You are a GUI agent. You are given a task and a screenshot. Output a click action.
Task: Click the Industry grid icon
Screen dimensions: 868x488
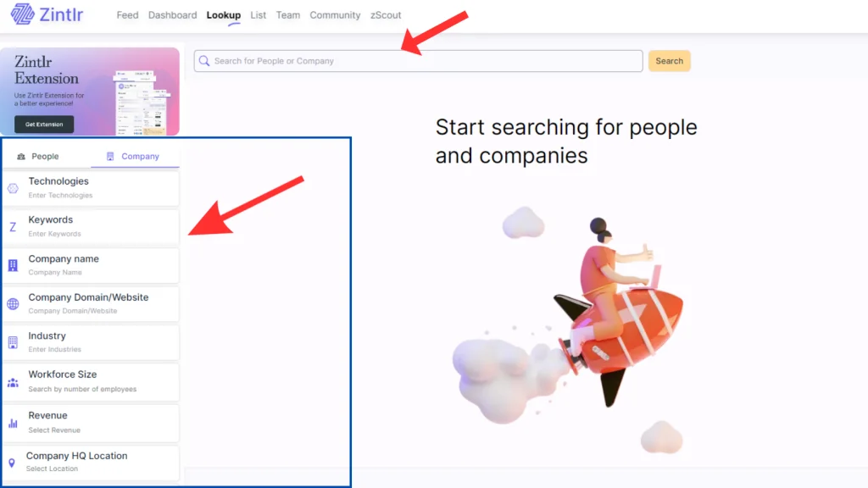click(13, 342)
